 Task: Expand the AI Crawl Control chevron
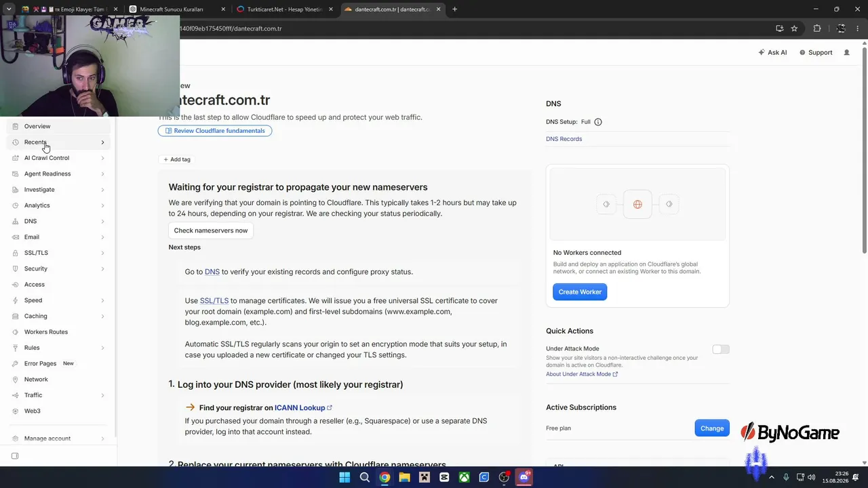[102, 158]
